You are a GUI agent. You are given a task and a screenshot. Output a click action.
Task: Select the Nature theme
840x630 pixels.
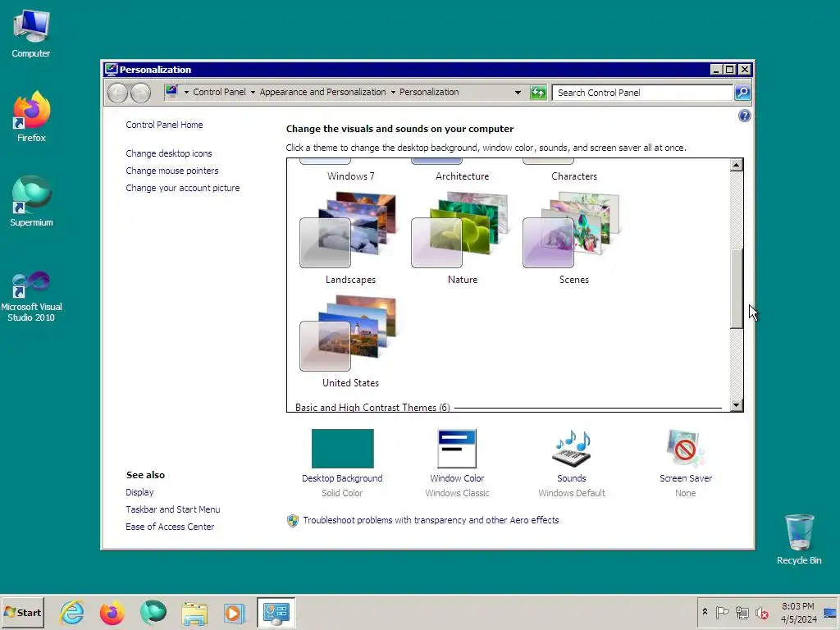click(462, 239)
